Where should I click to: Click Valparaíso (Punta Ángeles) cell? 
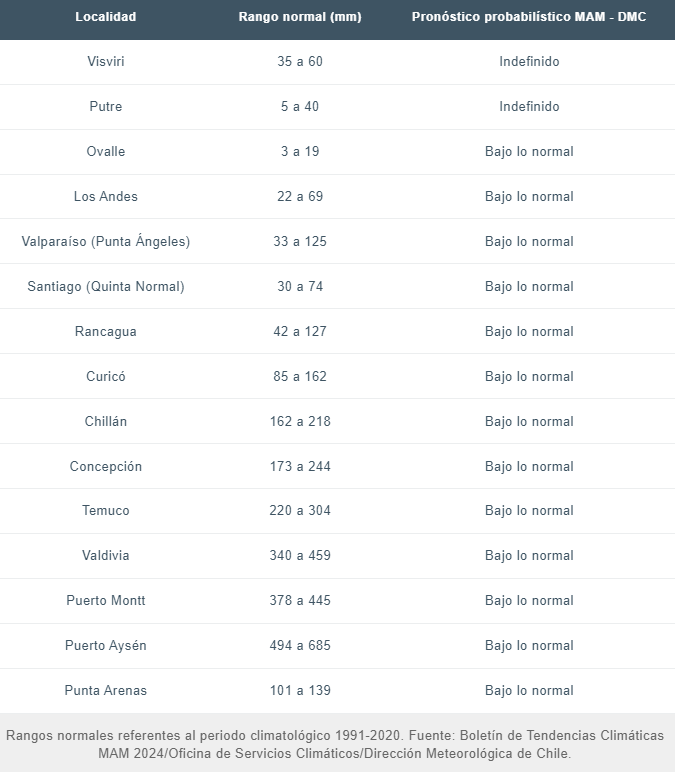[105, 241]
